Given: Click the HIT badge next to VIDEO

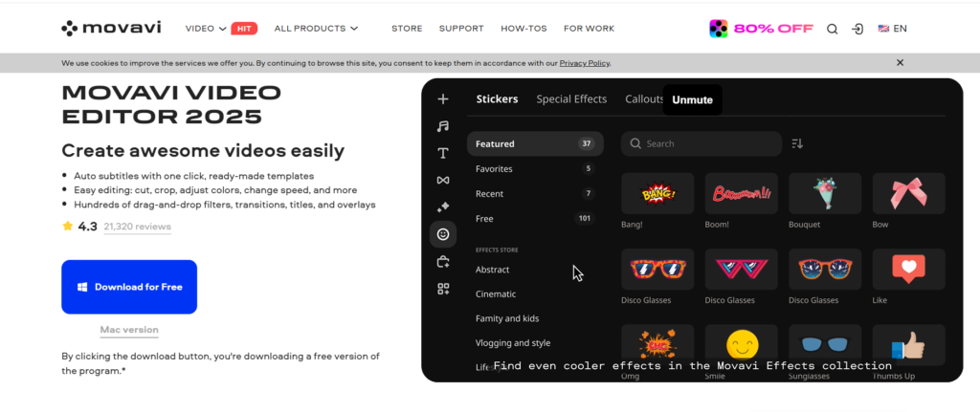Looking at the screenshot, I should click(x=244, y=29).
